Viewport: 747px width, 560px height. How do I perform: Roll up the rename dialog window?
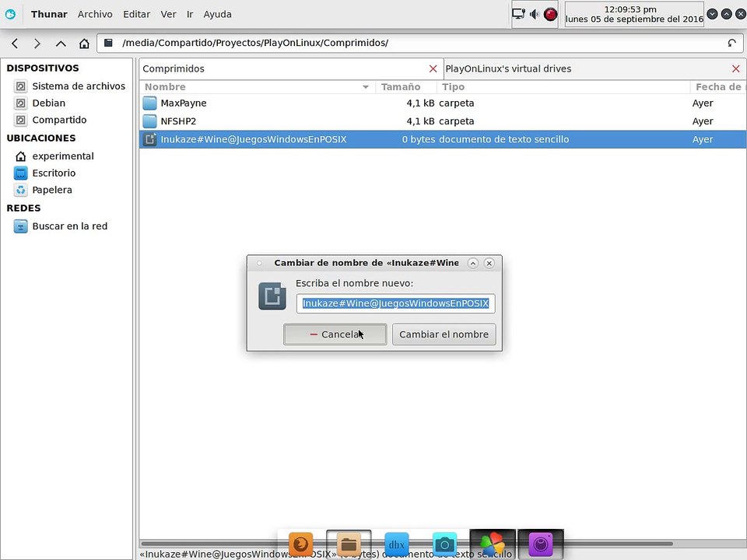pyautogui.click(x=472, y=263)
